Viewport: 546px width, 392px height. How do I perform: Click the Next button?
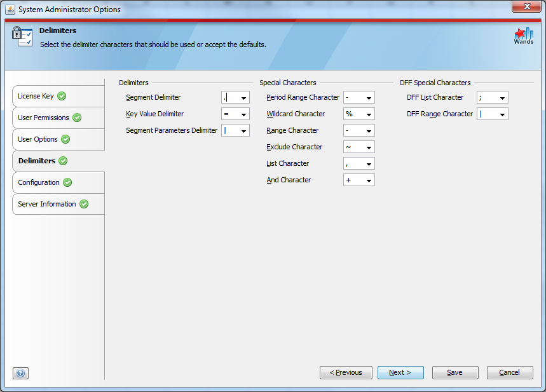pos(400,372)
